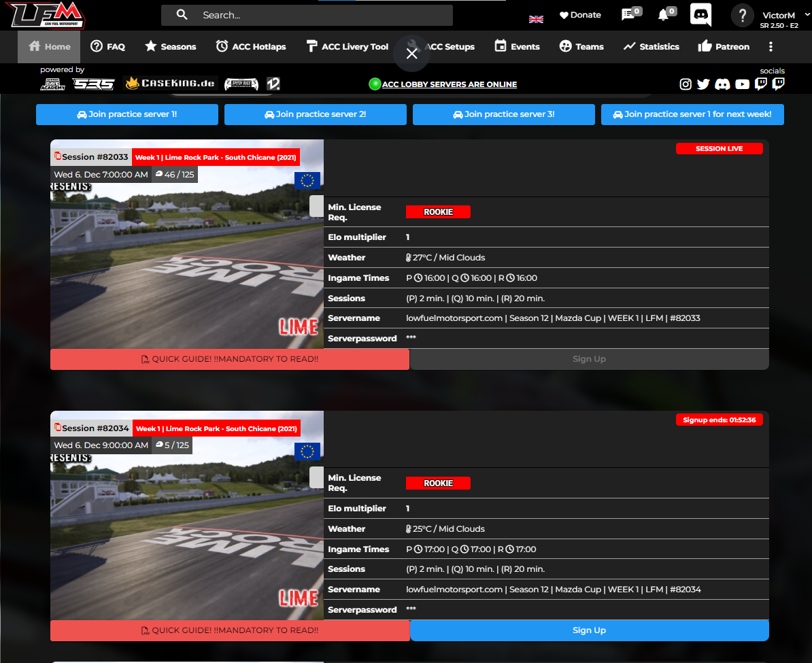Open the Quick Guide for session #82034
812x663 pixels.
(x=230, y=630)
